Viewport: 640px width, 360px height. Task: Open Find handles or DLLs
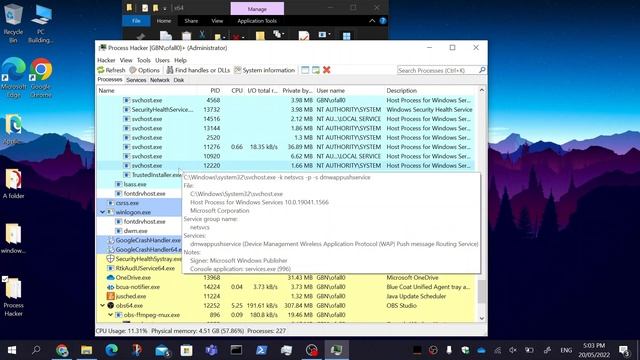tap(198, 70)
